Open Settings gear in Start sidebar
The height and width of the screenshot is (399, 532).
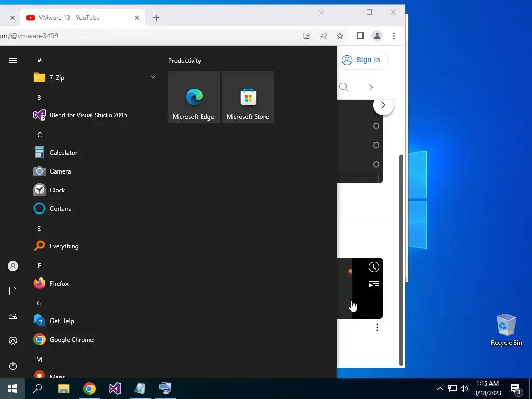tap(13, 341)
